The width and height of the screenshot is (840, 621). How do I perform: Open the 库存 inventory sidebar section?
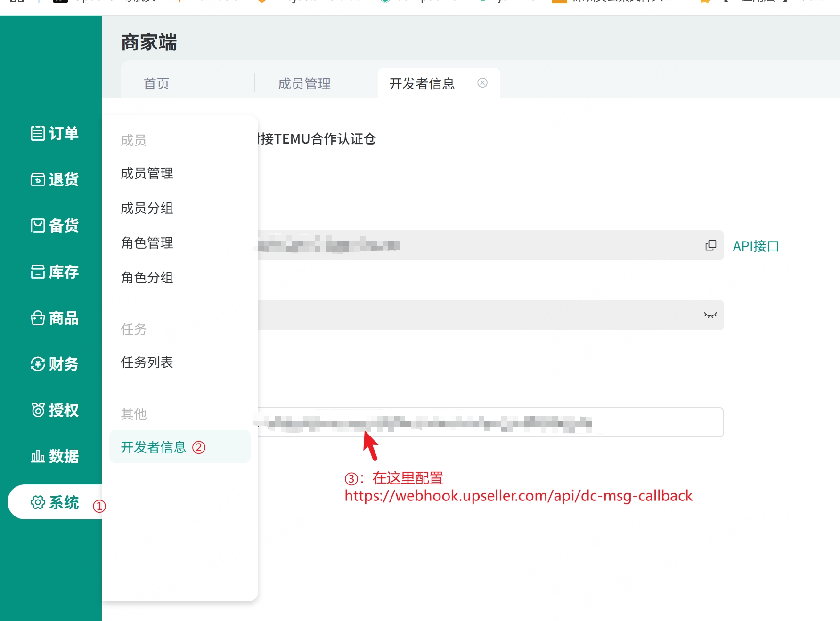(55, 272)
